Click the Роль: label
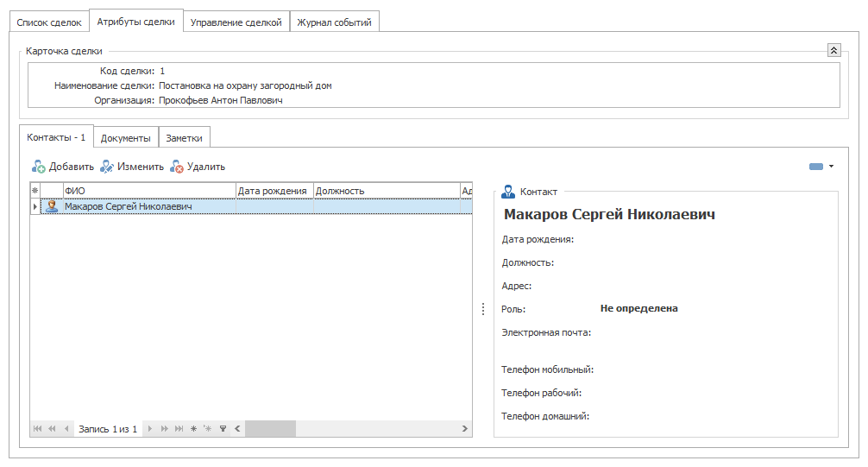 tap(513, 309)
